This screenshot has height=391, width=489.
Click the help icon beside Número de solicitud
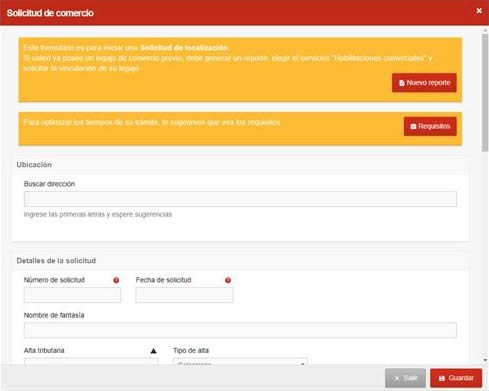click(116, 280)
